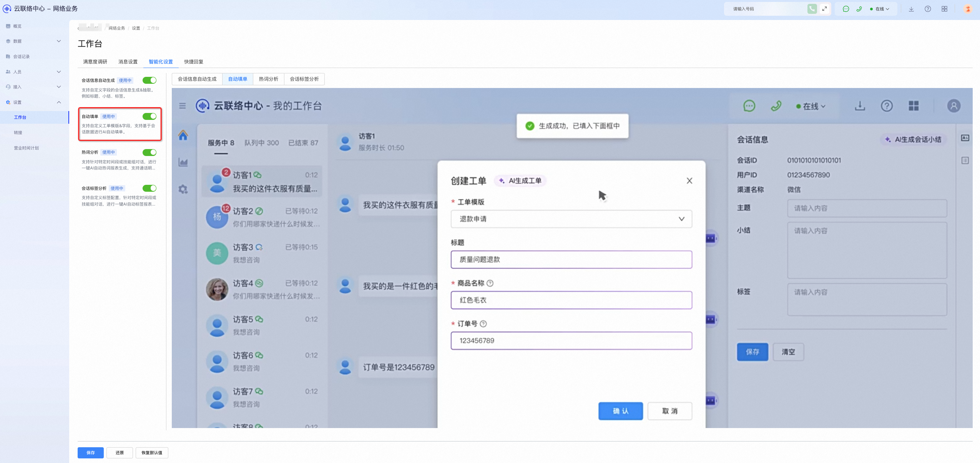The height and width of the screenshot is (463, 980).
Task: Click the 网络业务 breadcrumb link
Action: (x=117, y=28)
